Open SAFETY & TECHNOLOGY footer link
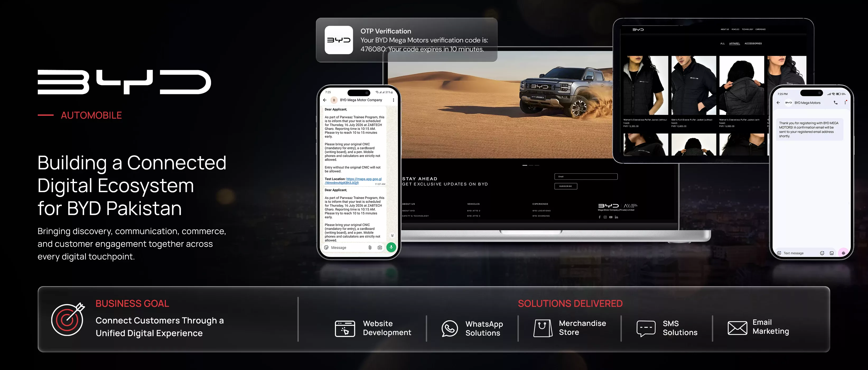 point(415,216)
